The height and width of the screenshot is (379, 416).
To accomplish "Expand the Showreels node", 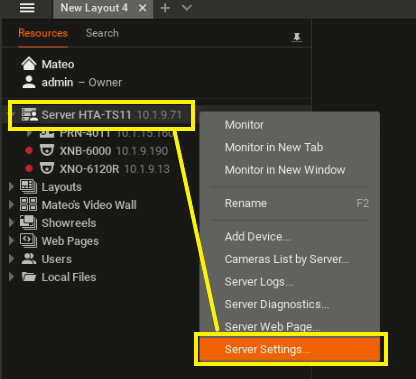I will (11, 222).
